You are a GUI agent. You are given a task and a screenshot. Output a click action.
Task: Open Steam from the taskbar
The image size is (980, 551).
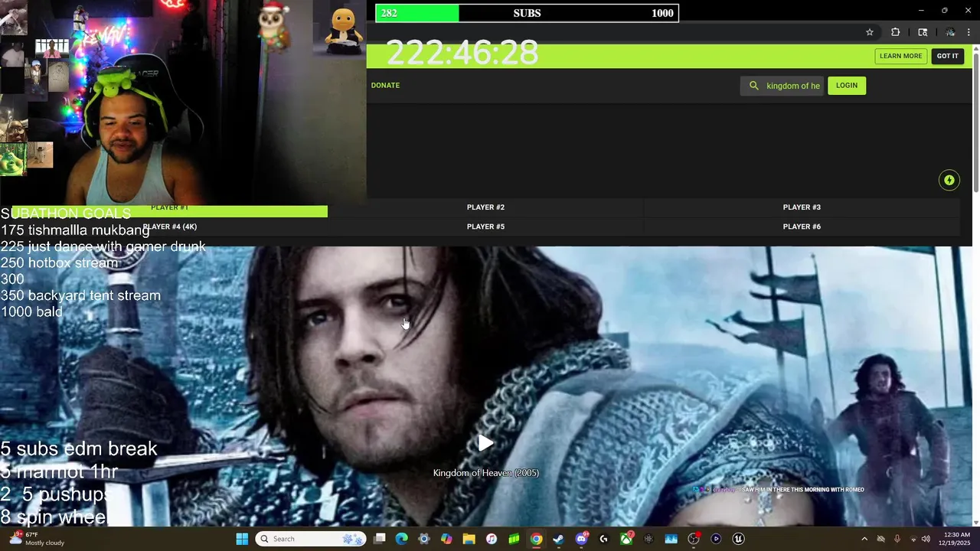pyautogui.click(x=559, y=539)
